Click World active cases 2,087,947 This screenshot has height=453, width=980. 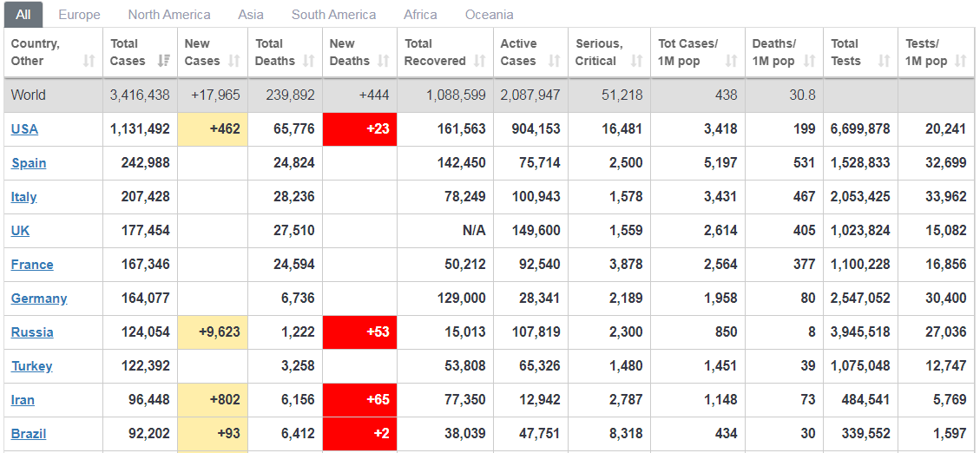(530, 95)
